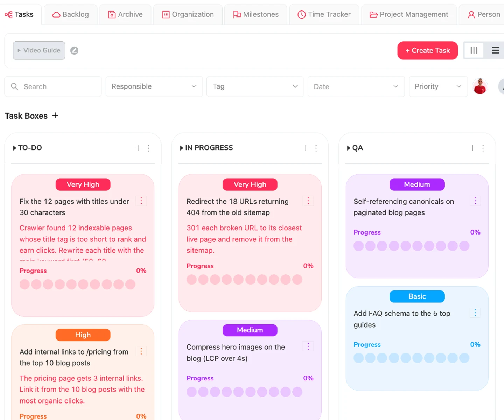This screenshot has width=504, height=420.
Task: Switch to the Time Tracker tab
Action: pyautogui.click(x=324, y=14)
